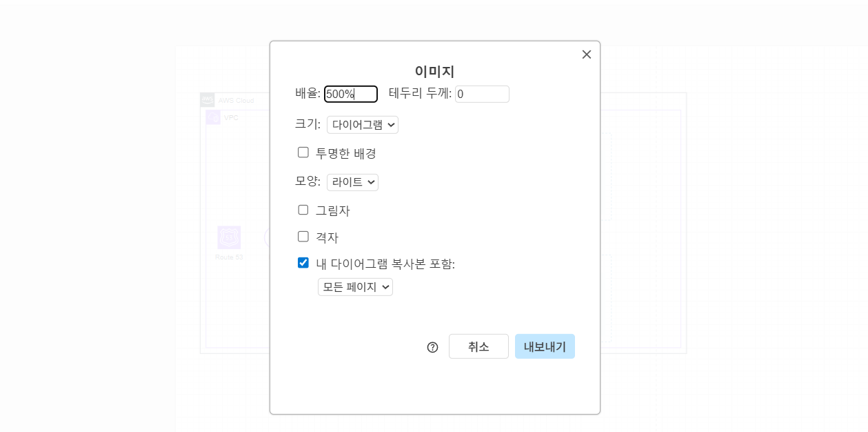Enable 투명한 배경 checkbox

click(303, 153)
